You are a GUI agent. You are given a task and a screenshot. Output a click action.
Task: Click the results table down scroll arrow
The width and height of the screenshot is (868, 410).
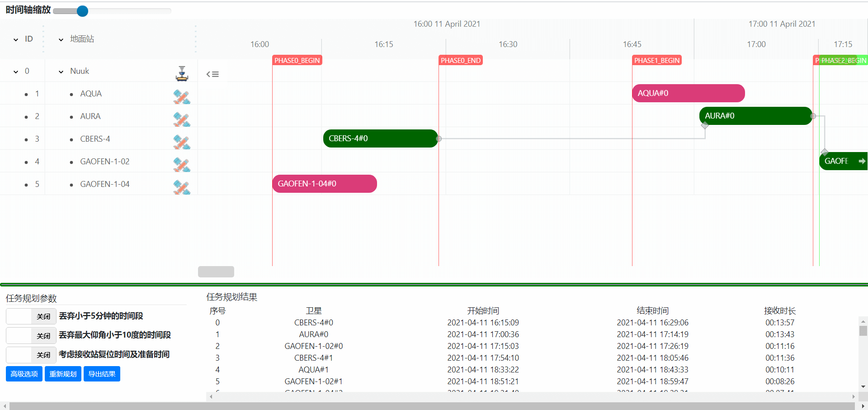tap(863, 386)
